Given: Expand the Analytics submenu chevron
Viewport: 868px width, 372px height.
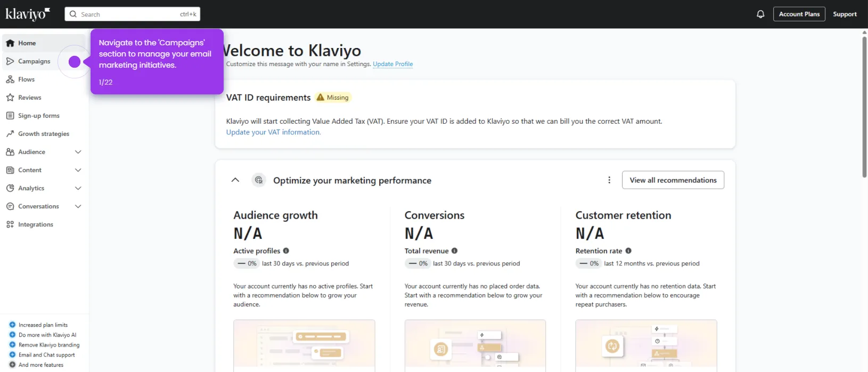Looking at the screenshot, I should (78, 188).
